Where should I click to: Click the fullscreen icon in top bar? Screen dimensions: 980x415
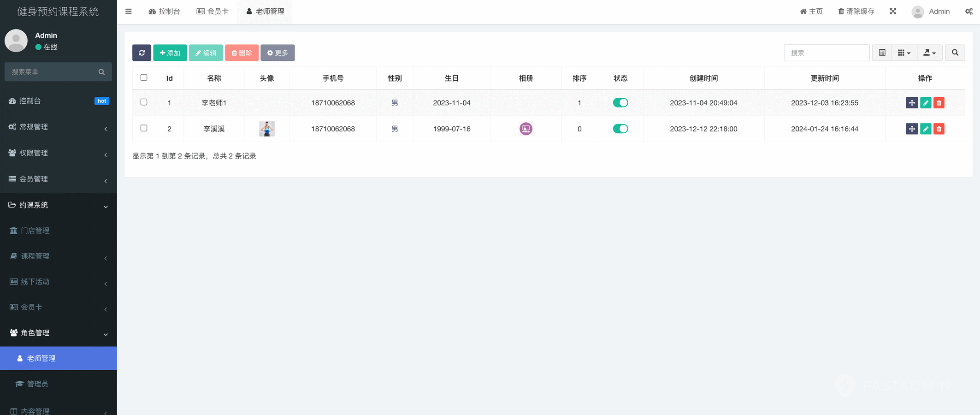893,12
